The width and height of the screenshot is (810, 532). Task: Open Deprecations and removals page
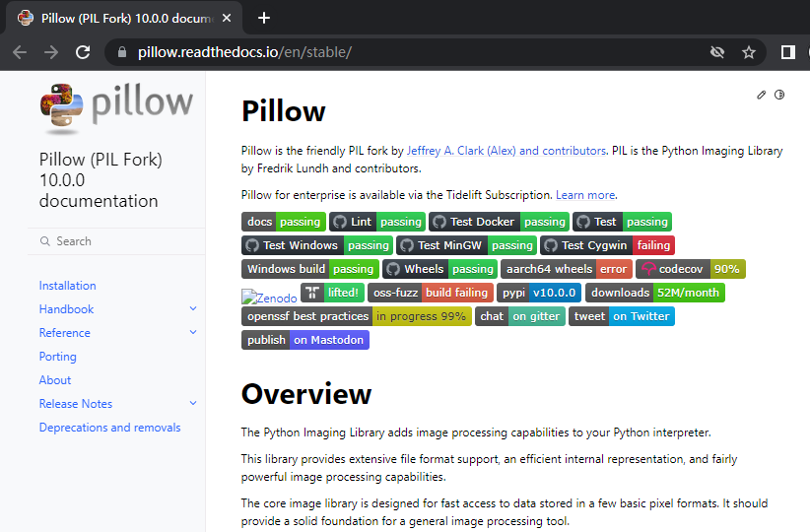pyautogui.click(x=110, y=428)
